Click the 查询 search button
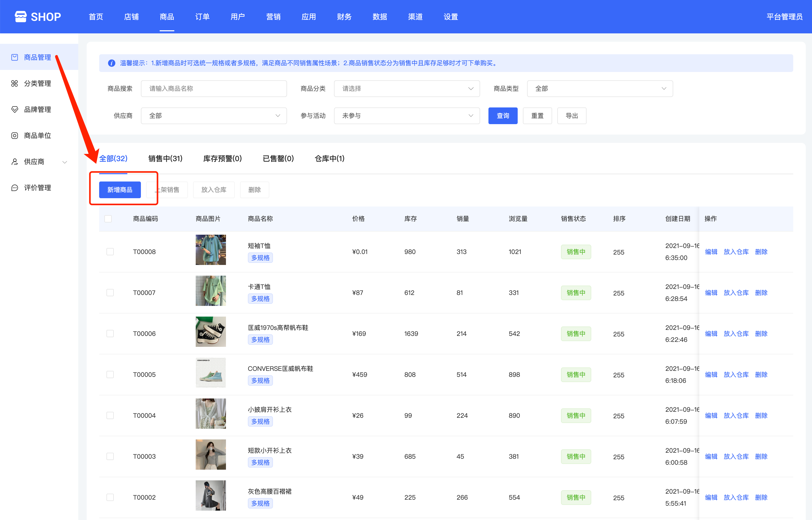812x520 pixels. click(x=503, y=116)
